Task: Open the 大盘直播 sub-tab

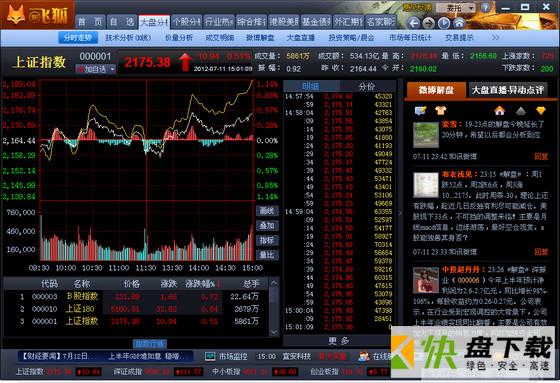Action: [x=301, y=38]
